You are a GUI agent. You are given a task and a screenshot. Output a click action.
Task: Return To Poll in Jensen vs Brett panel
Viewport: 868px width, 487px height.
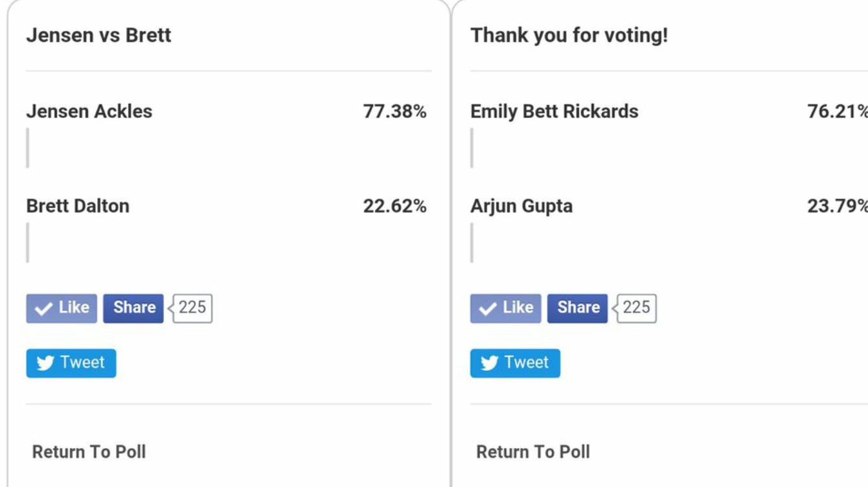pyautogui.click(x=89, y=452)
